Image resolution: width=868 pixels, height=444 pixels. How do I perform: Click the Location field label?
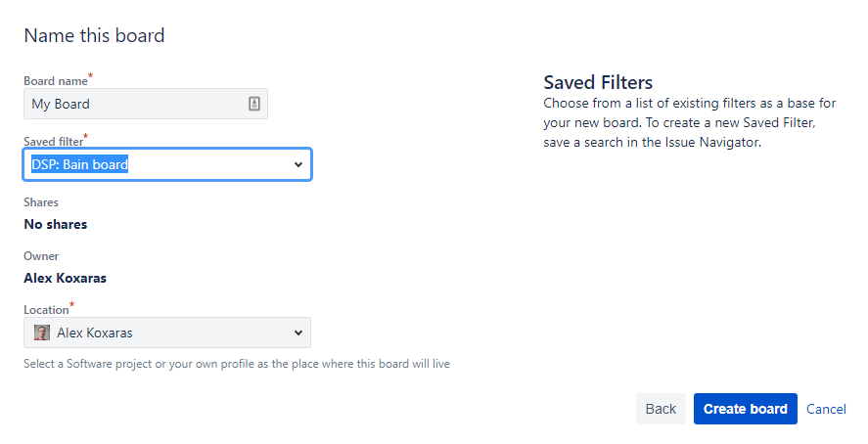[x=46, y=310]
